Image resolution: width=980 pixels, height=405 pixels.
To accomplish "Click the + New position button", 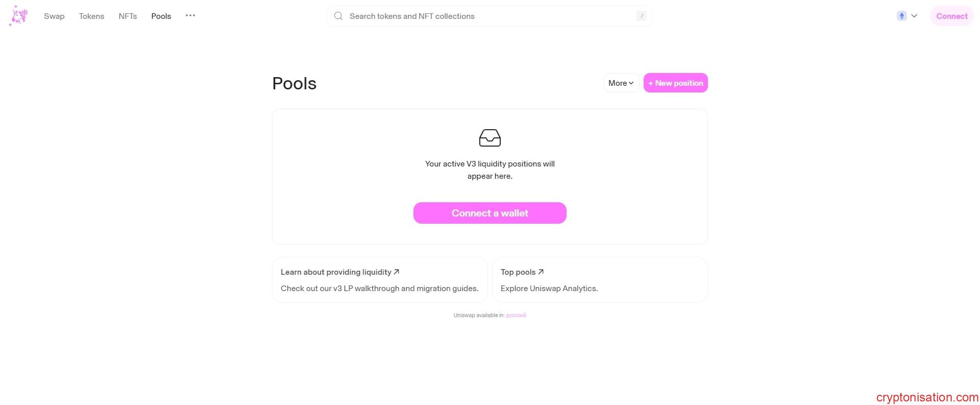I will pos(675,83).
